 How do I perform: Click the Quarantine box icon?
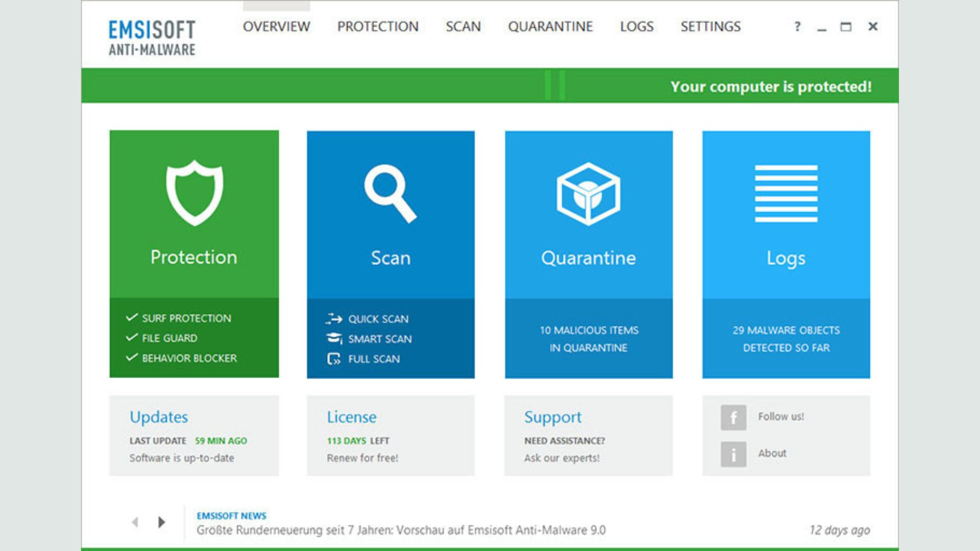click(x=588, y=194)
